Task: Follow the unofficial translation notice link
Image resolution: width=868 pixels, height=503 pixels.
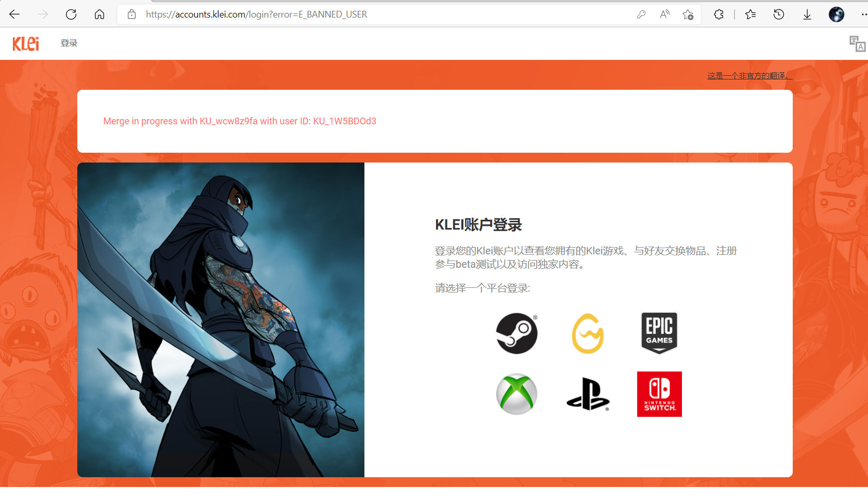Action: point(749,76)
